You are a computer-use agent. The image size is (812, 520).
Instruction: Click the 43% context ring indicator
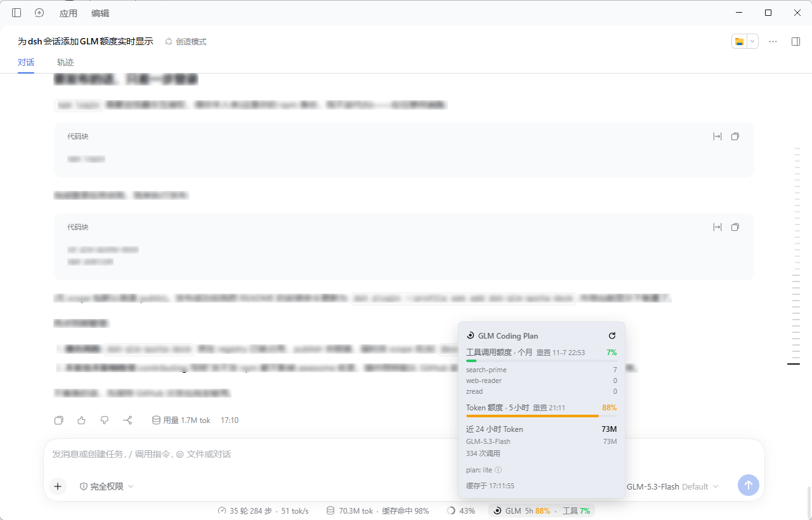(461, 510)
